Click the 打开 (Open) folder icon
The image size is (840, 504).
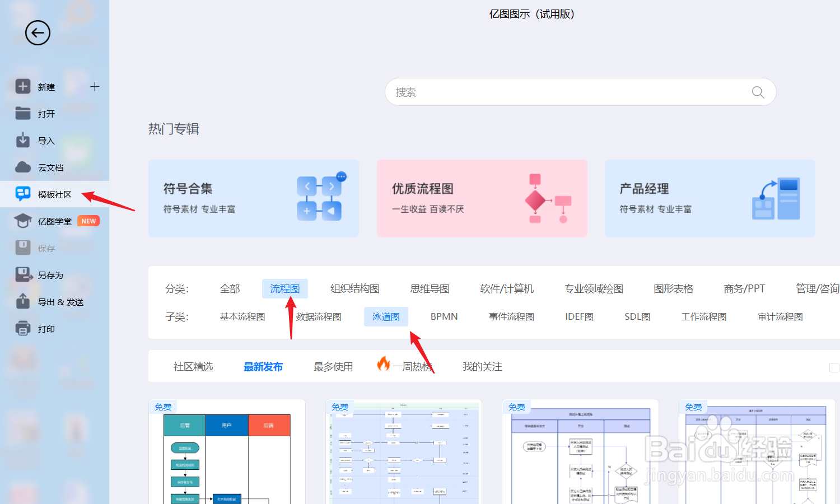coord(22,113)
